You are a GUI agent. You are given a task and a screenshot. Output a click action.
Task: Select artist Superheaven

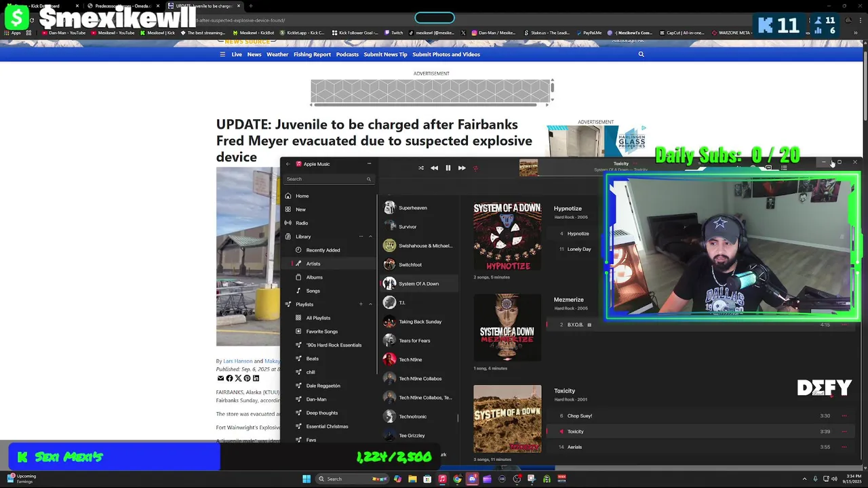pyautogui.click(x=418, y=208)
